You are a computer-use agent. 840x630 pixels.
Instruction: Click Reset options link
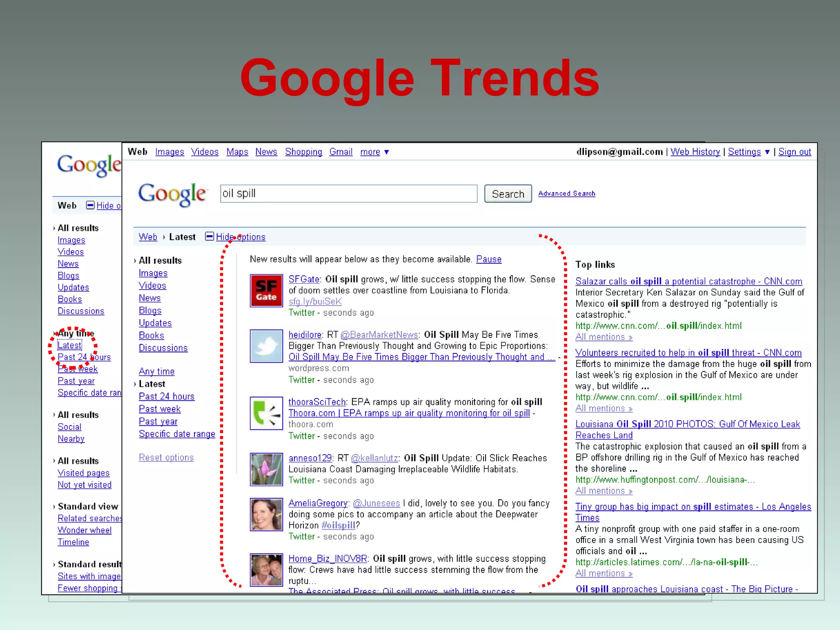166,458
